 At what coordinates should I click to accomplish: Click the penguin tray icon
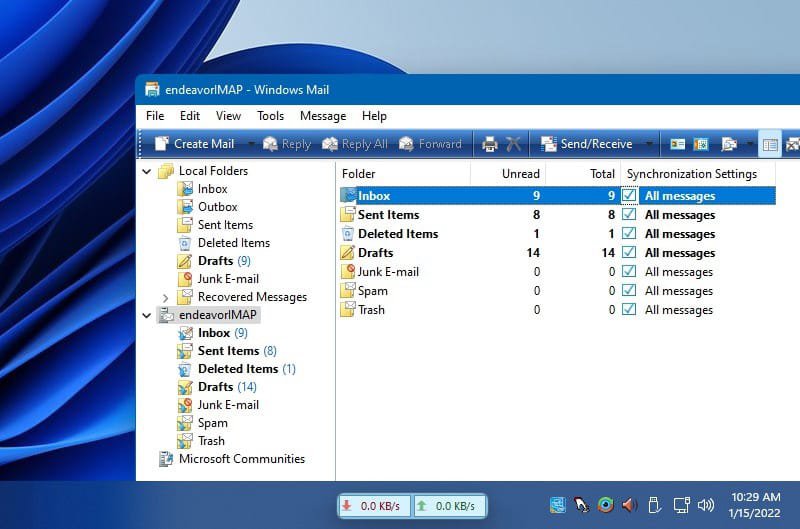pos(581,506)
